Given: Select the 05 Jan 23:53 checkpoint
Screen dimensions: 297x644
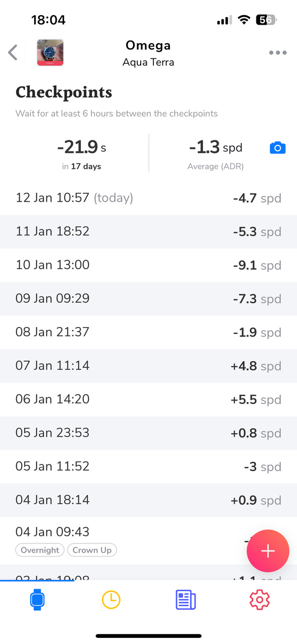Looking at the screenshot, I should (148, 433).
